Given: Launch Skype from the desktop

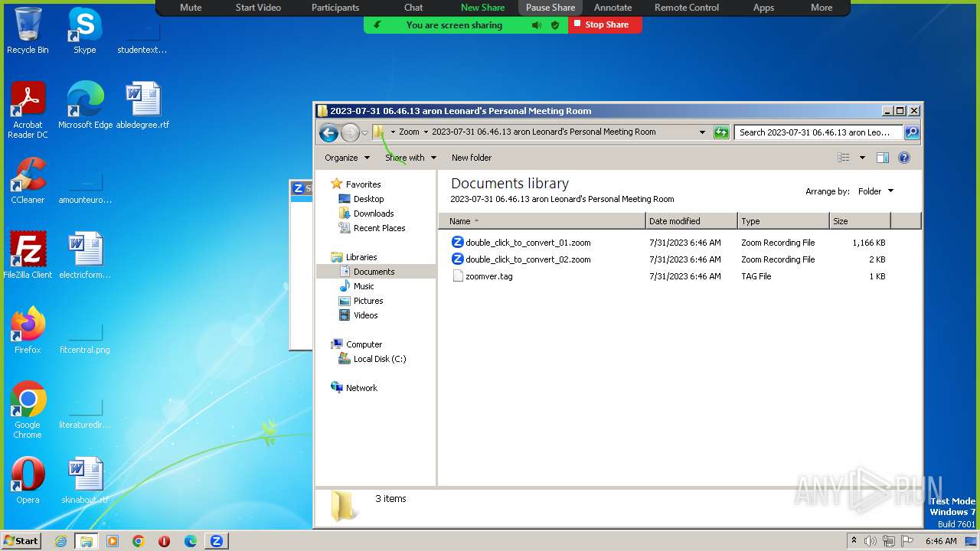Looking at the screenshot, I should click(x=84, y=31).
